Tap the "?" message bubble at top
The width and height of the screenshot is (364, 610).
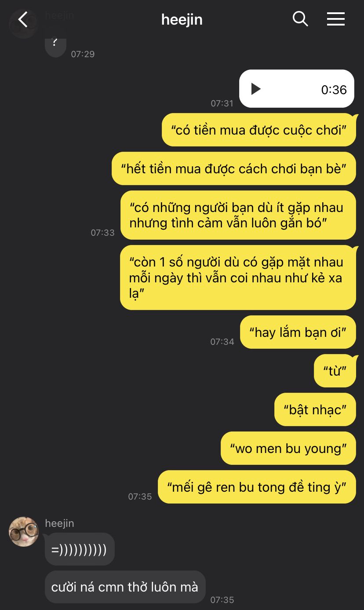55,45
